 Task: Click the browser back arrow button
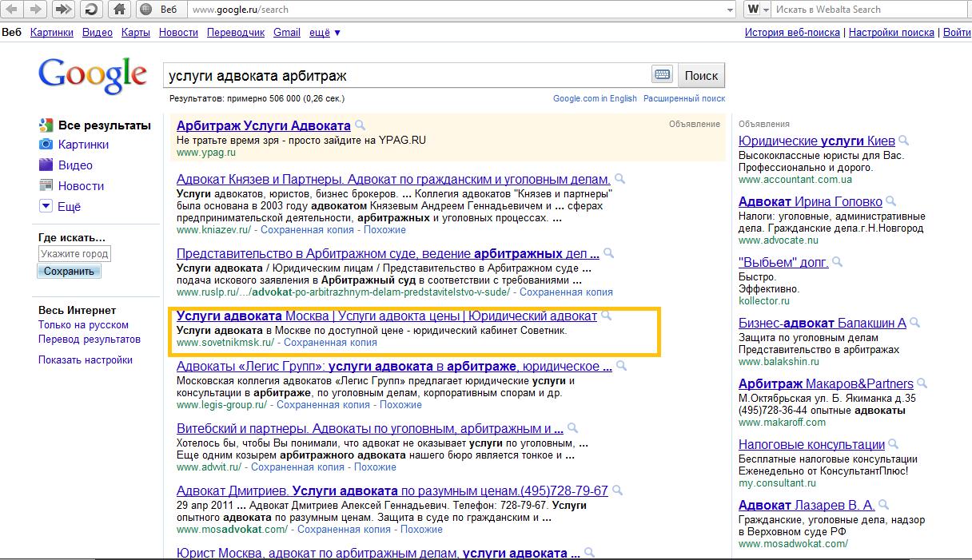[12, 10]
